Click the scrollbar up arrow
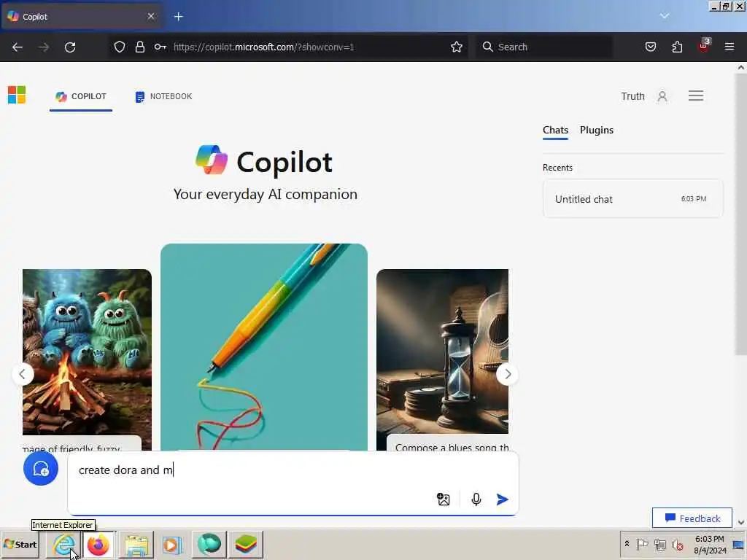The width and height of the screenshot is (747, 560). tap(741, 68)
